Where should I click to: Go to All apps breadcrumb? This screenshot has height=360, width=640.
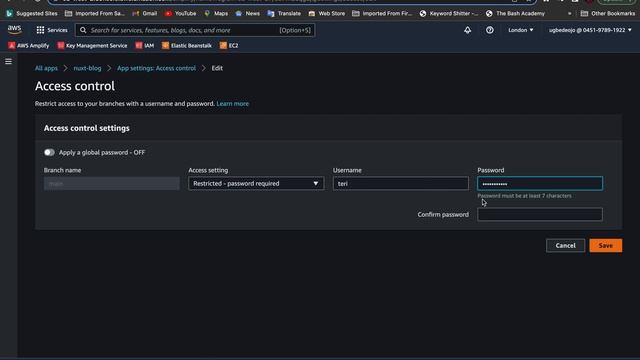point(46,68)
